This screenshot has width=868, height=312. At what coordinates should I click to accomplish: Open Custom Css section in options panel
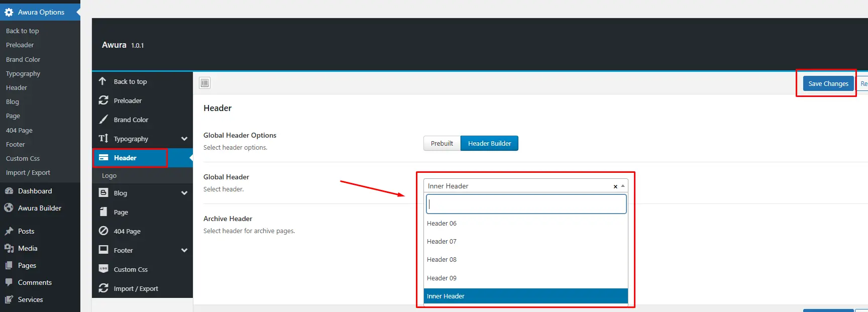(142, 269)
